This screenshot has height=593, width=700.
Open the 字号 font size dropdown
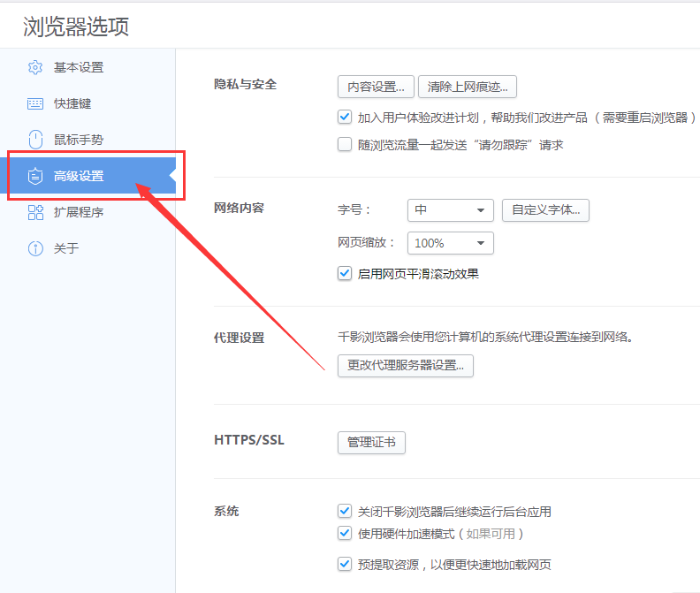pyautogui.click(x=450, y=210)
